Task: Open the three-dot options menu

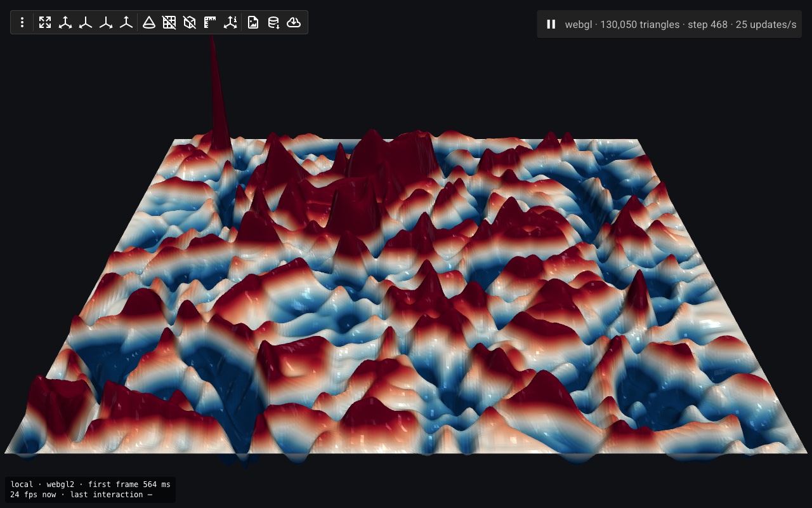Action: click(x=22, y=22)
